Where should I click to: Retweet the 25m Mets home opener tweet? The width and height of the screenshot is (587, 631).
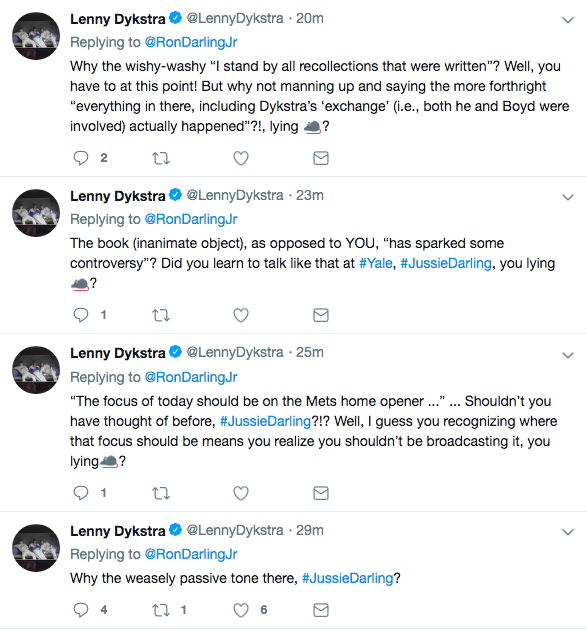pyautogui.click(x=161, y=493)
